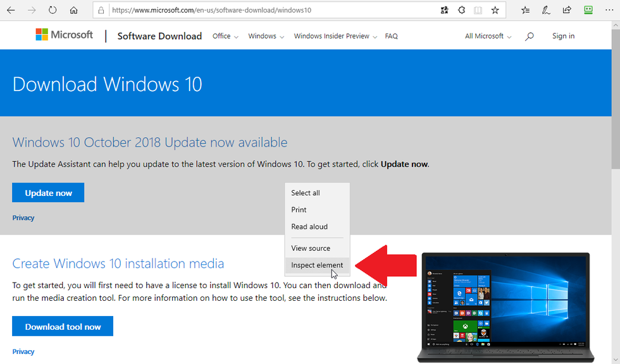The height and width of the screenshot is (364, 620).
Task: Click the browser Back arrow
Action: 11,10
